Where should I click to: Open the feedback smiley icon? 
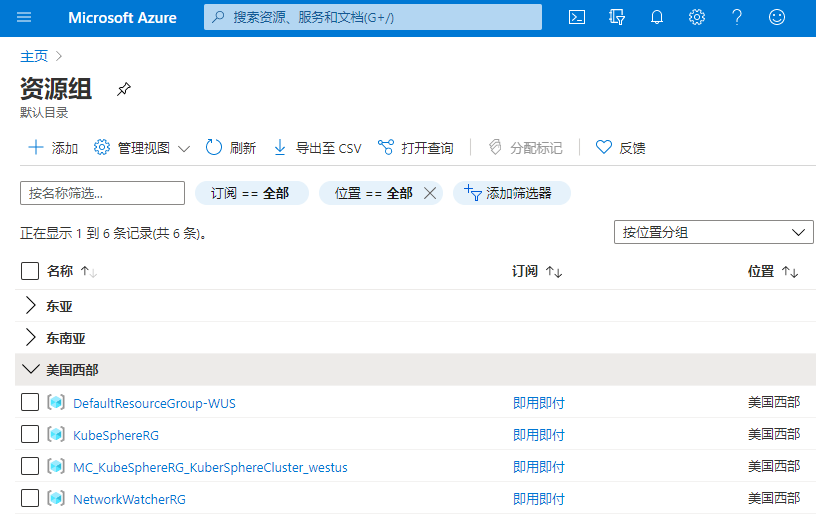777,18
